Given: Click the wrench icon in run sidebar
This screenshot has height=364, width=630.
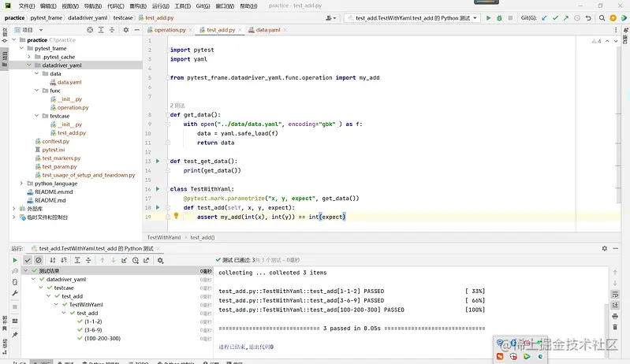Looking at the screenshot, I should coord(15,293).
